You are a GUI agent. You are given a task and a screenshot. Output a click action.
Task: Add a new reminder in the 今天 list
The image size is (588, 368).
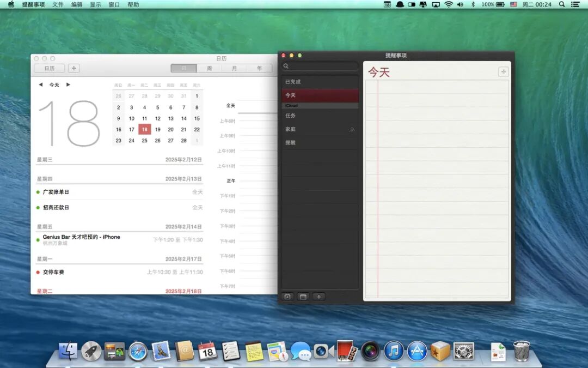(x=503, y=71)
